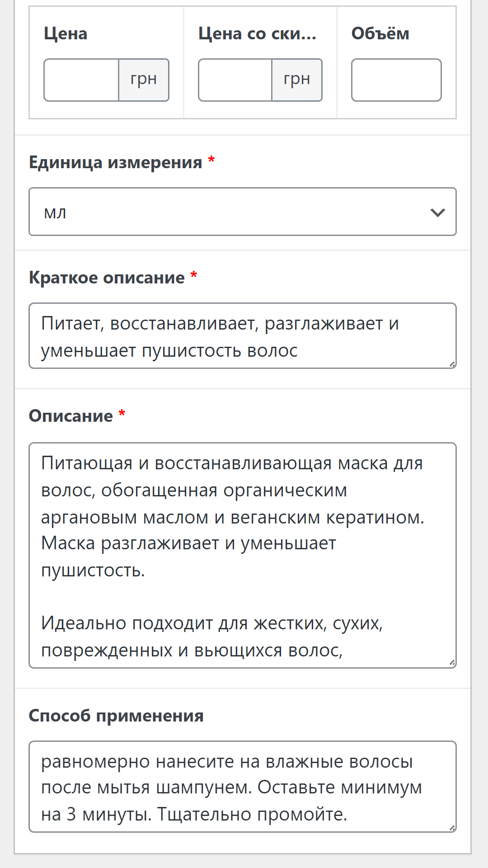The image size is (488, 868).
Task: Click the Цена field label
Action: click(x=66, y=34)
